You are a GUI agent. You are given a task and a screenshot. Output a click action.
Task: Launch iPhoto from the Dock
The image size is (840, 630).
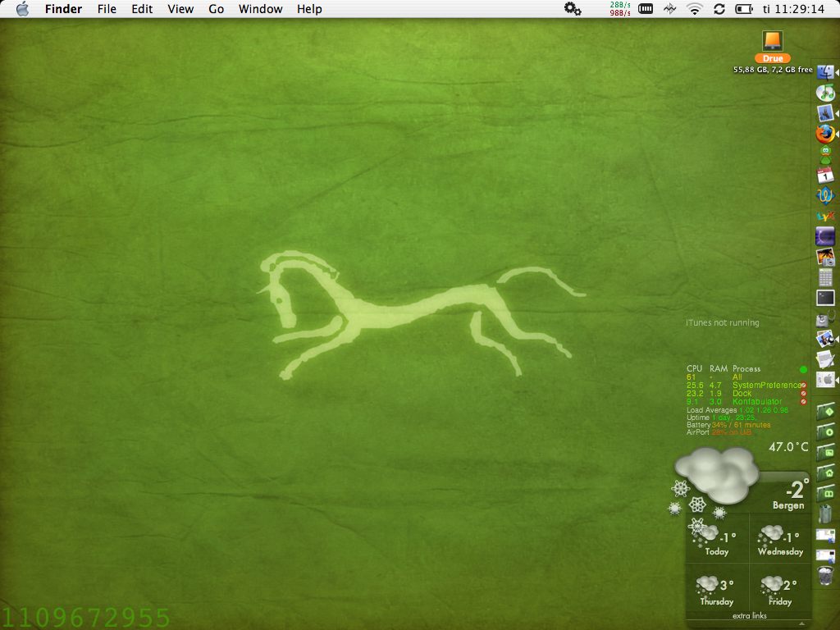(825, 257)
